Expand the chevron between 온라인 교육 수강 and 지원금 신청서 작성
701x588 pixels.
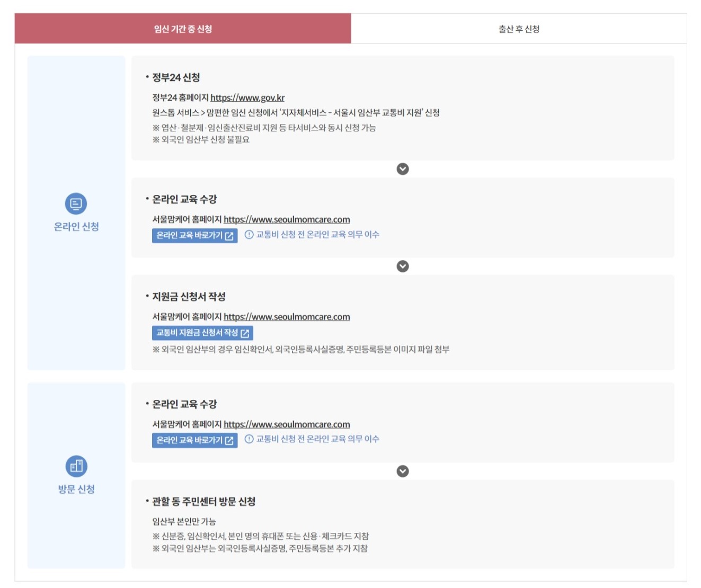pyautogui.click(x=403, y=266)
